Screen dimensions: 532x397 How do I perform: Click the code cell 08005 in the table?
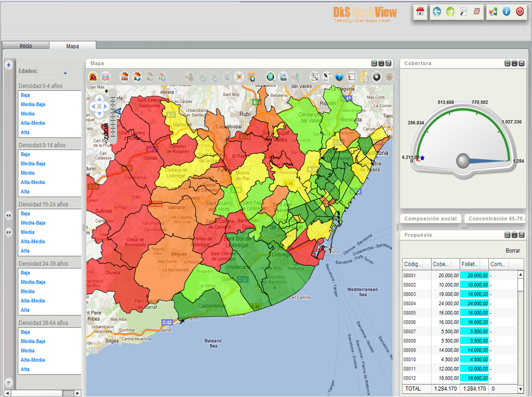coord(417,313)
